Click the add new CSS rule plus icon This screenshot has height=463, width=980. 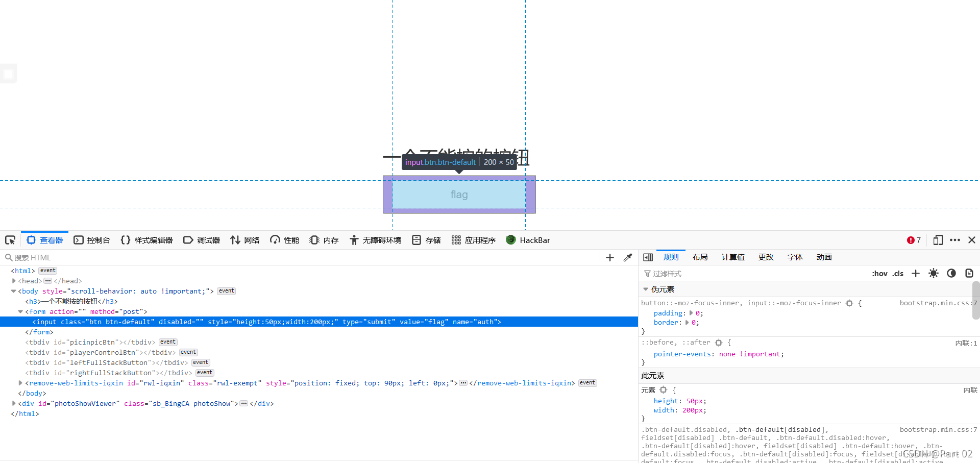(x=915, y=274)
